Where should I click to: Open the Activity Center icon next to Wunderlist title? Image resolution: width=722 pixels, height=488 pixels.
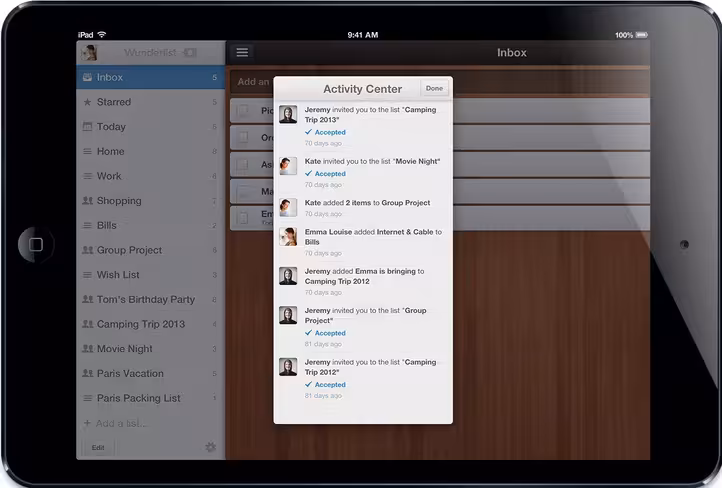click(189, 53)
